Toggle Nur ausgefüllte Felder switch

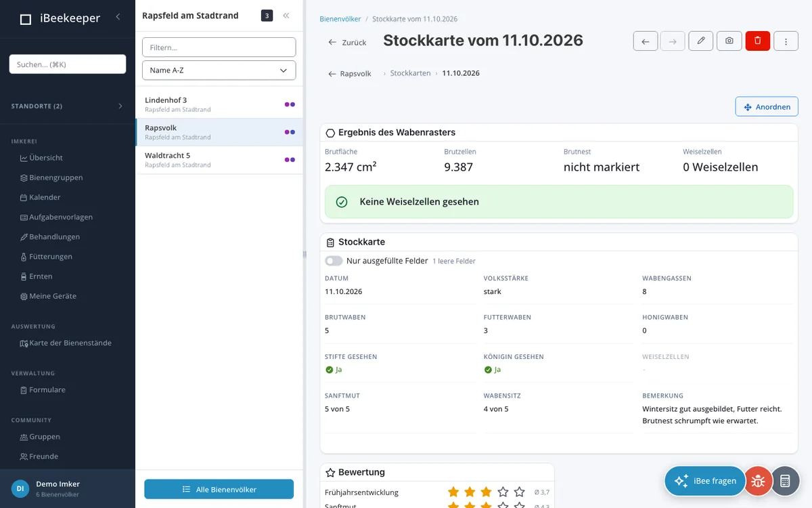click(334, 261)
